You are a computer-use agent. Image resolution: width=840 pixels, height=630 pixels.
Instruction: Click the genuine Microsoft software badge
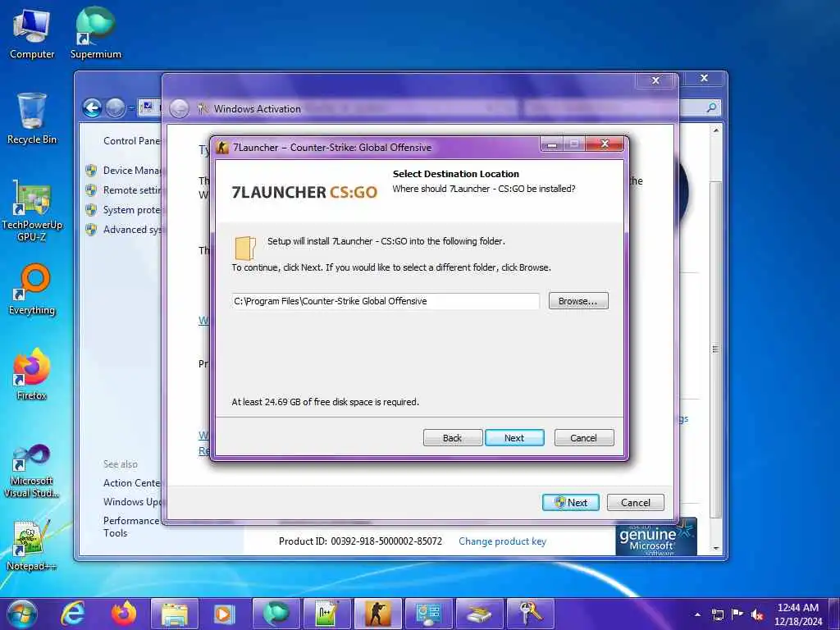tap(656, 537)
